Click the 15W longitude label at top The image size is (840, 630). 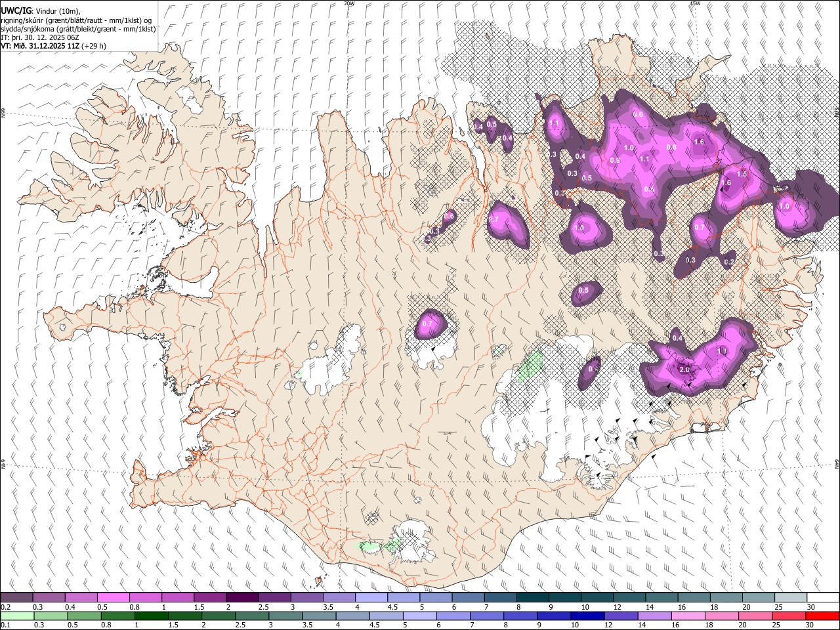(x=695, y=3)
